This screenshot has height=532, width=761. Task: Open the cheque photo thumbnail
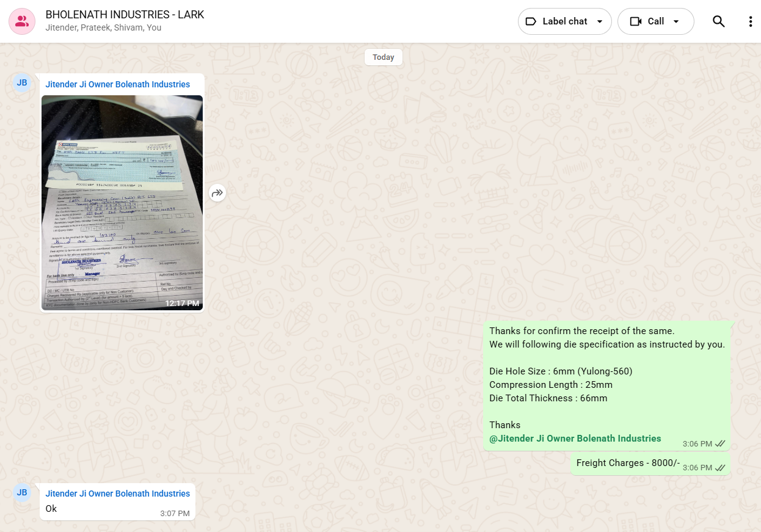(x=122, y=202)
